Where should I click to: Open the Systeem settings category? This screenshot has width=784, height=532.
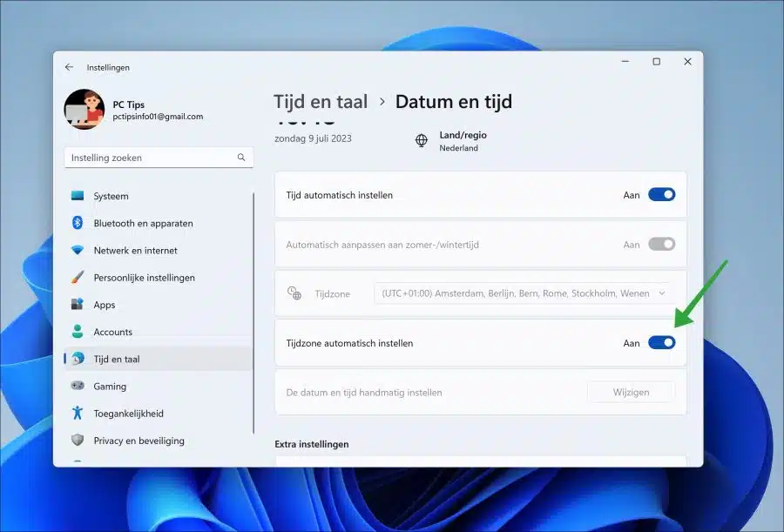tap(159, 196)
